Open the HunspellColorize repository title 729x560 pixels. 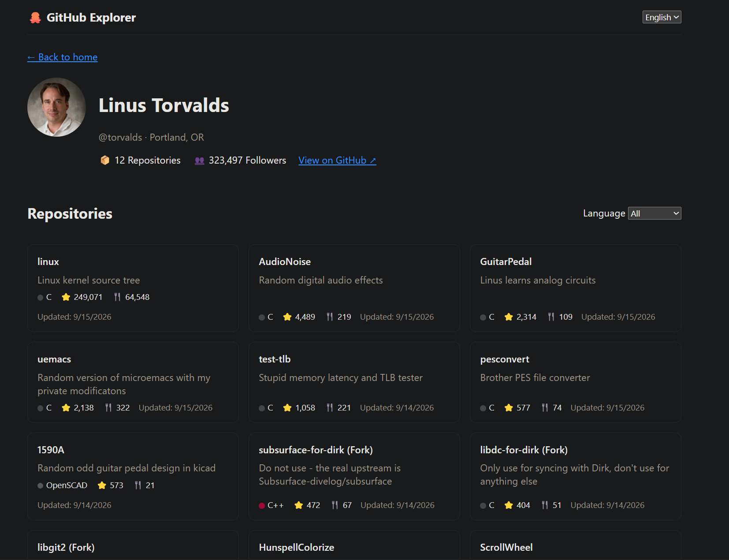[x=296, y=548]
